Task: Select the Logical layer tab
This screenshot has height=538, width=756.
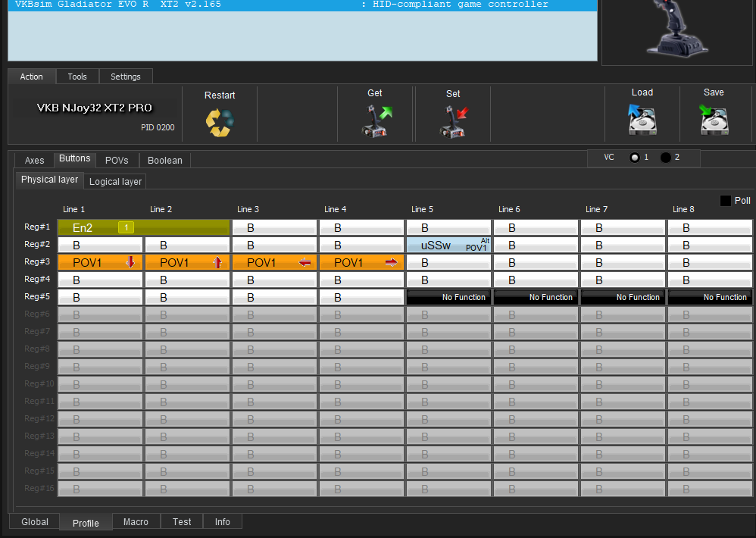Action: 115,182
